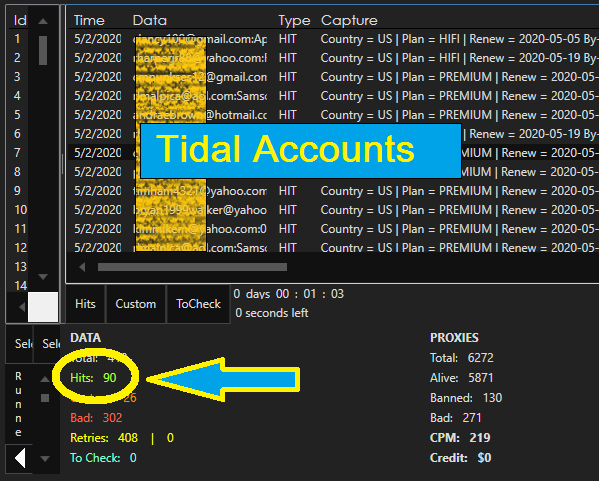Viewport: 599px width, 481px height.
Task: Click proxies Alive: 5871
Action: 461,378
